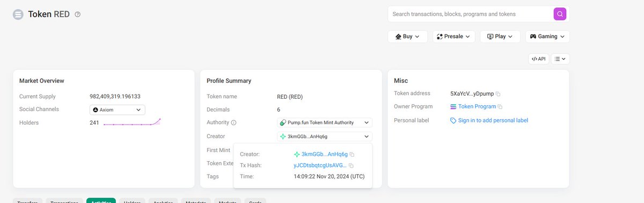Screen dimensions: 644x203
Task: Click the Profile Summary heading
Action: [x=229, y=81]
